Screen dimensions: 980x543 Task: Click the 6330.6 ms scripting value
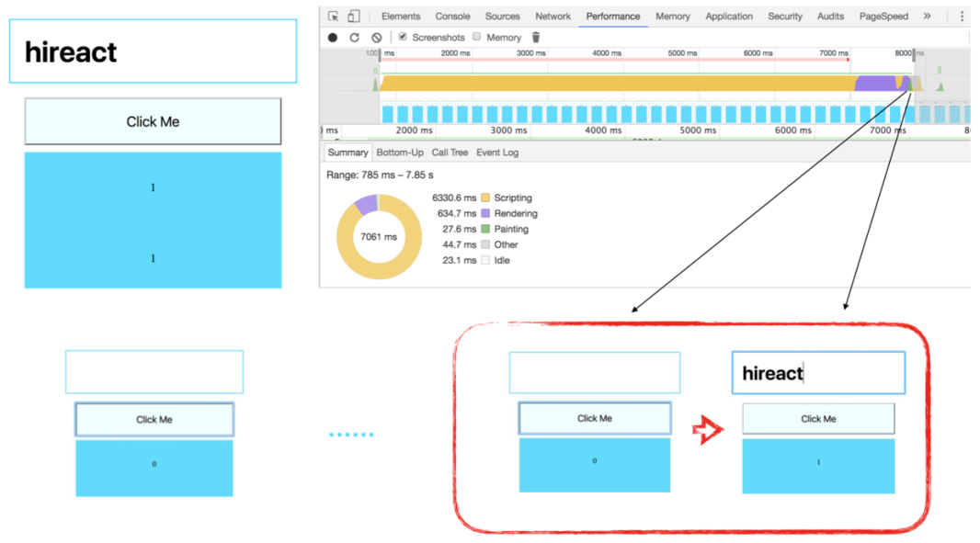point(454,198)
